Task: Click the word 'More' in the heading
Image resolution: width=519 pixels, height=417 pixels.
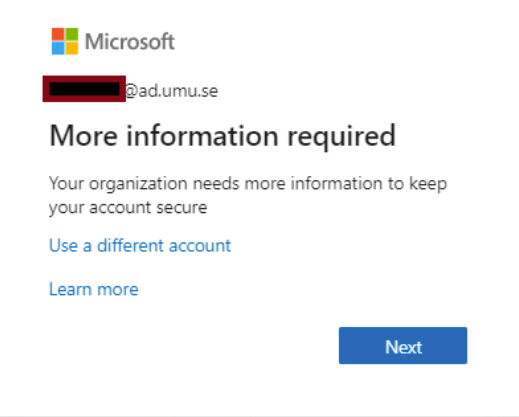Action: (84, 136)
